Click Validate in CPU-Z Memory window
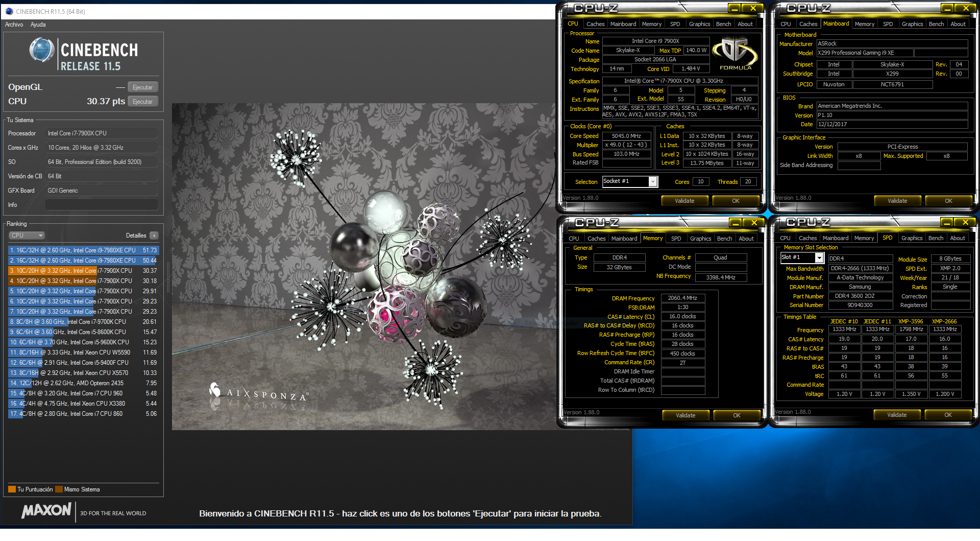 pyautogui.click(x=685, y=415)
